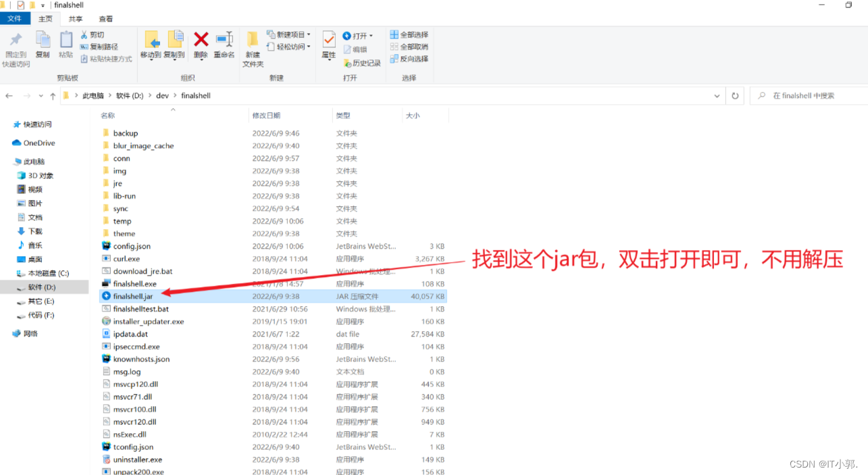Click the Paste (粘贴) ribbon icon
868x475 pixels.
coord(66,45)
